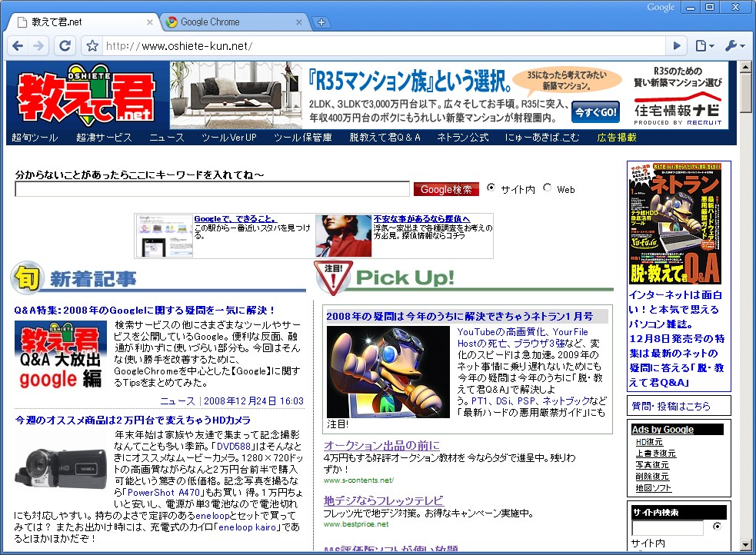
Task: Open にゅーあきば.こむ in the navigation bar
Action: pos(542,138)
